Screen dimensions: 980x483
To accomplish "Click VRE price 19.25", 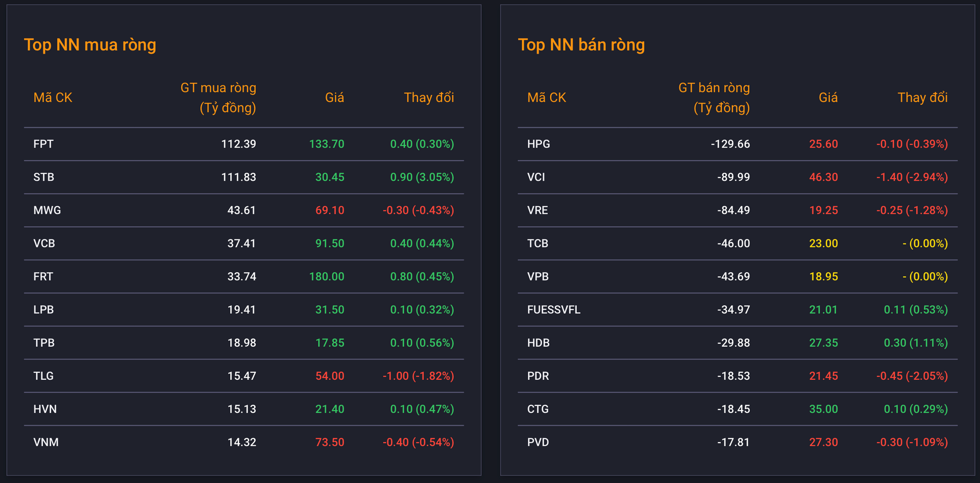I will coord(824,210).
